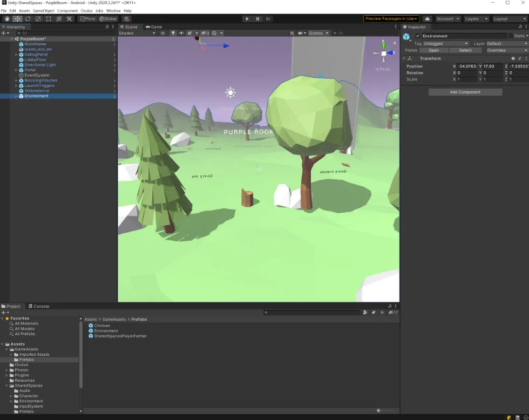Open the Layers dropdown
Viewport: 529px width, 420px height.
[x=476, y=19]
